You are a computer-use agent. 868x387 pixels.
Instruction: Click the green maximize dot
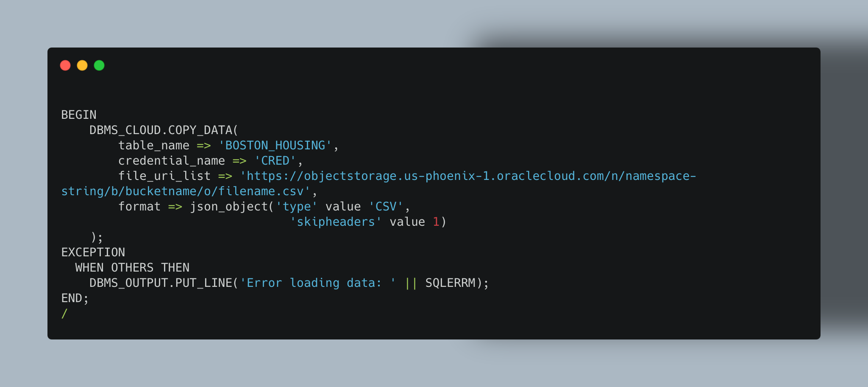99,65
